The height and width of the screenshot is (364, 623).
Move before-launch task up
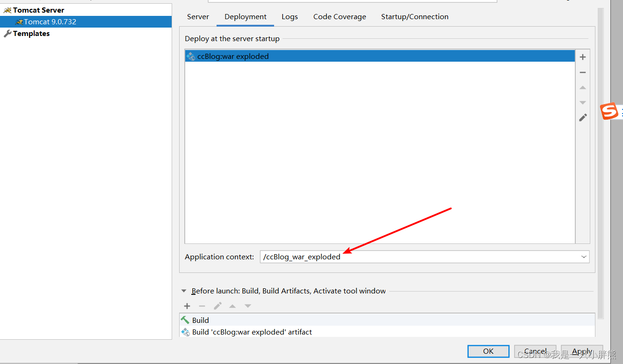[x=232, y=306]
